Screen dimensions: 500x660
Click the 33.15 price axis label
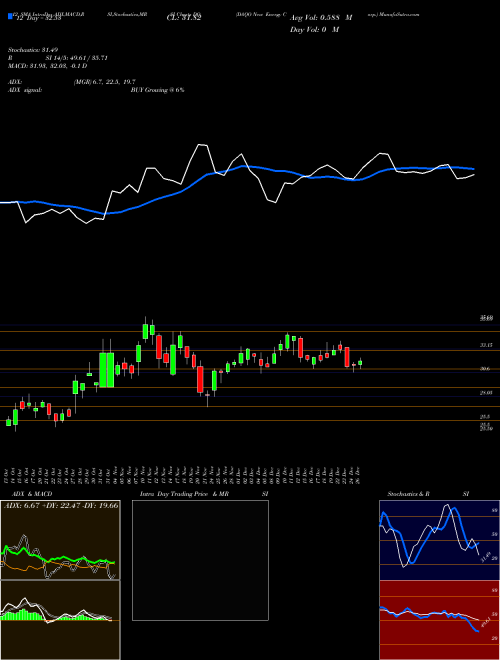(486, 345)
